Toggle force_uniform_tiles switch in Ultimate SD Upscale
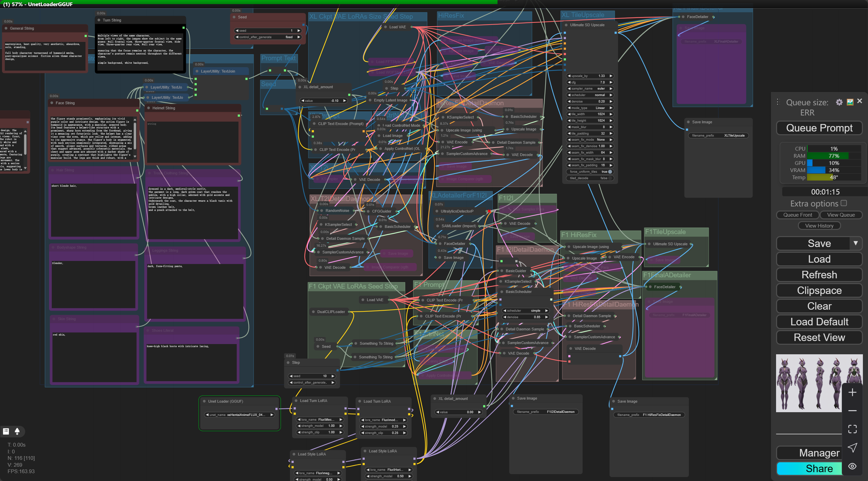This screenshot has height=481, width=868. point(610,172)
